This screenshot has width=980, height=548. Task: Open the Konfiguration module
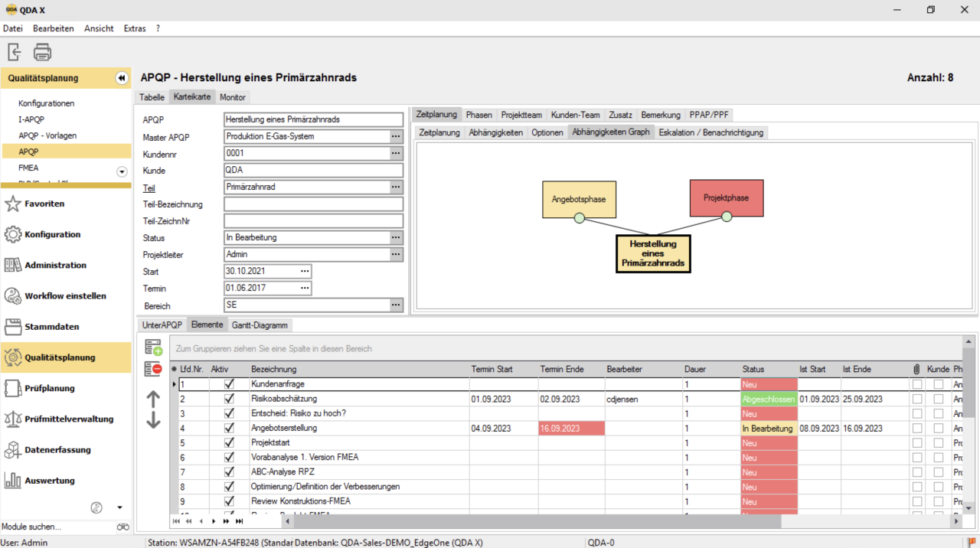coord(66,234)
